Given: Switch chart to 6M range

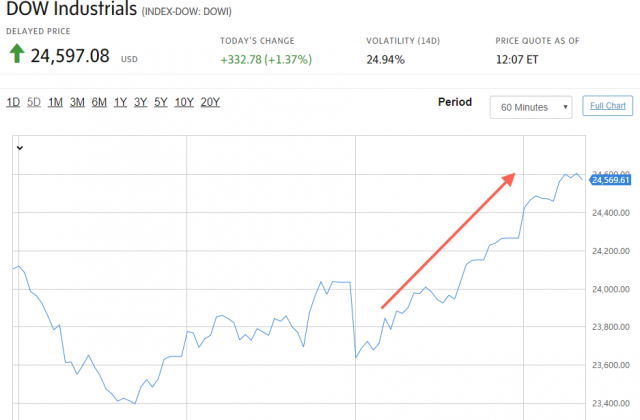Looking at the screenshot, I should pos(99,102).
